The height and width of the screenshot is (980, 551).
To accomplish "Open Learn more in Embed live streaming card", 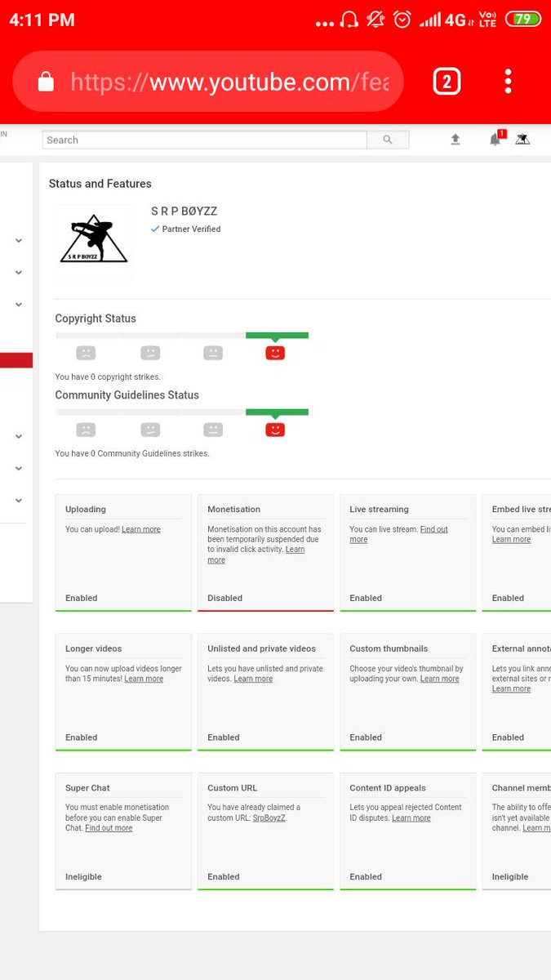I will coord(511,539).
